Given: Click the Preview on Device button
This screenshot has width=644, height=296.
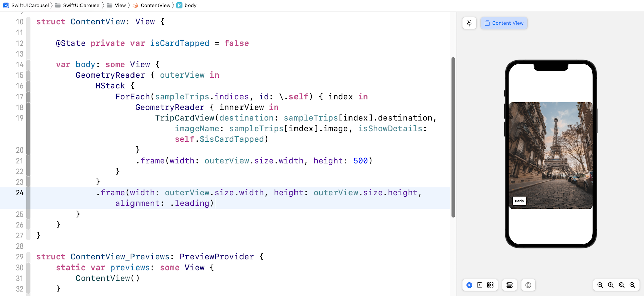Looking at the screenshot, I should point(528,285).
